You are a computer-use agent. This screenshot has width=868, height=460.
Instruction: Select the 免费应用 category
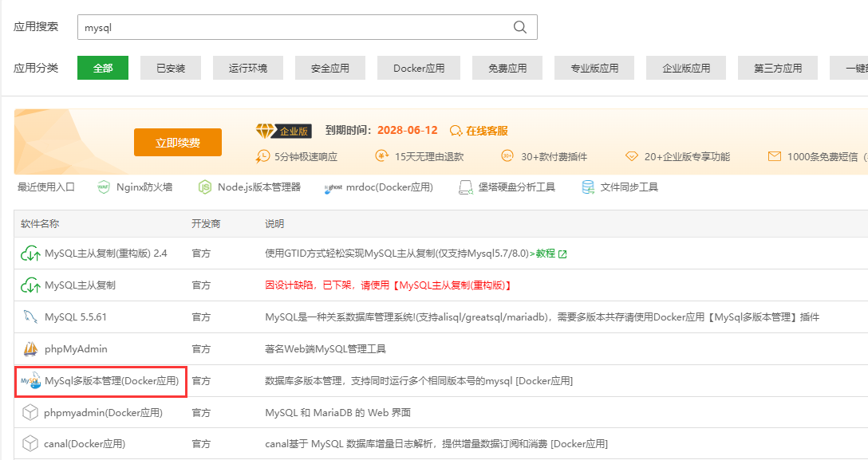point(507,68)
